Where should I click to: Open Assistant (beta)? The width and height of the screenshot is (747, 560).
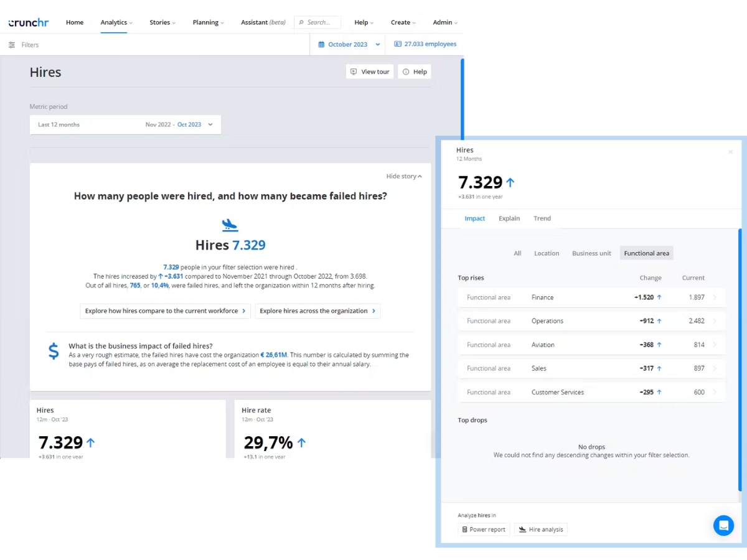pyautogui.click(x=263, y=22)
